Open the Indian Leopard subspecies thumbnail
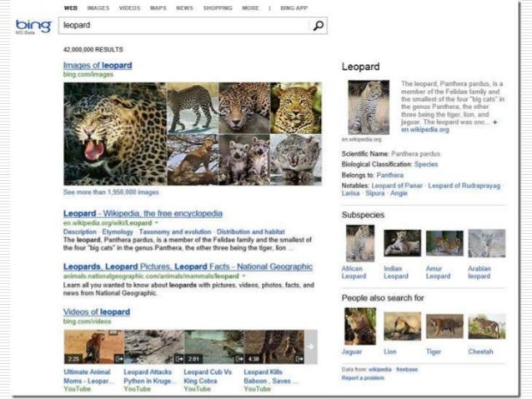Image resolution: width=532 pixels, height=399 pixels. point(403,243)
